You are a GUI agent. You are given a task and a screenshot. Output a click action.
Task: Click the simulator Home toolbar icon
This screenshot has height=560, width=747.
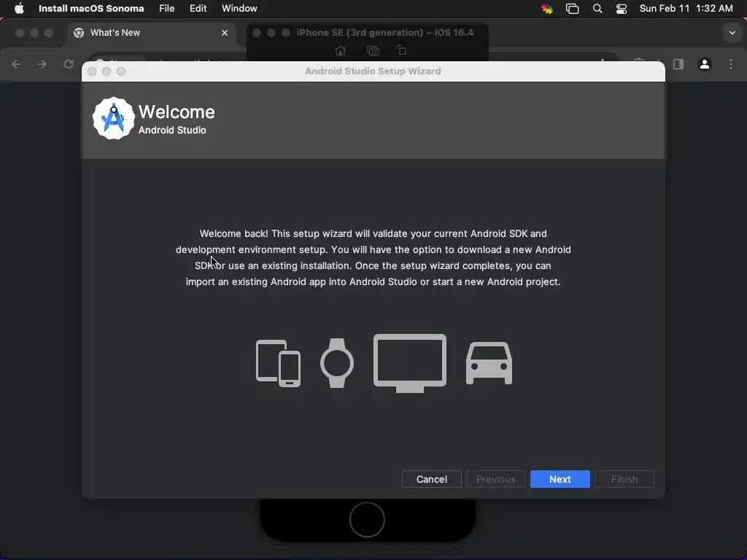pos(340,50)
